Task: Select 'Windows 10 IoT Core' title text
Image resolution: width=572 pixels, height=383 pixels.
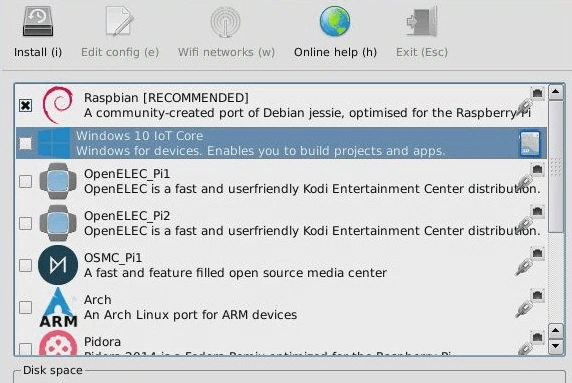Action: (x=140, y=136)
